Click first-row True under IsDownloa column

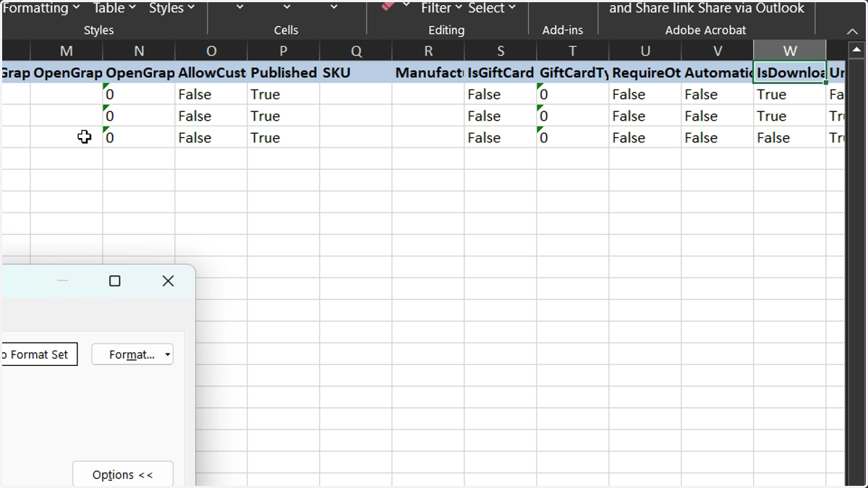790,95
